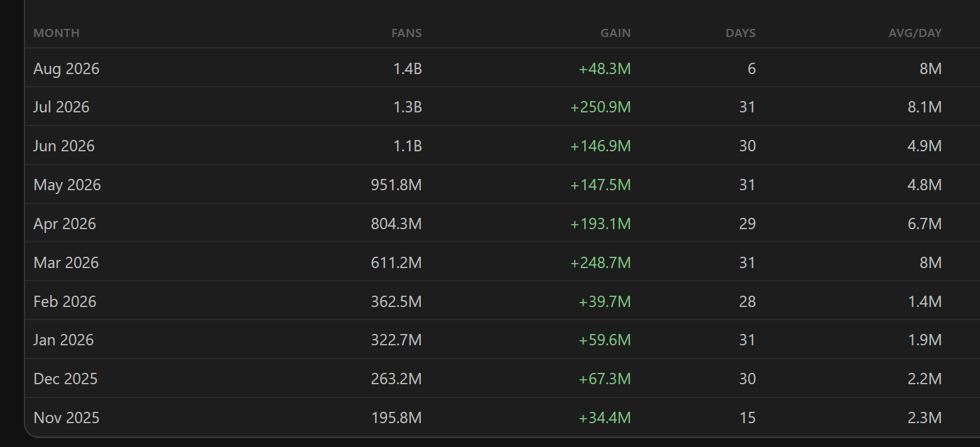Click the 1.4B fans value
This screenshot has height=447, width=980.
point(408,68)
